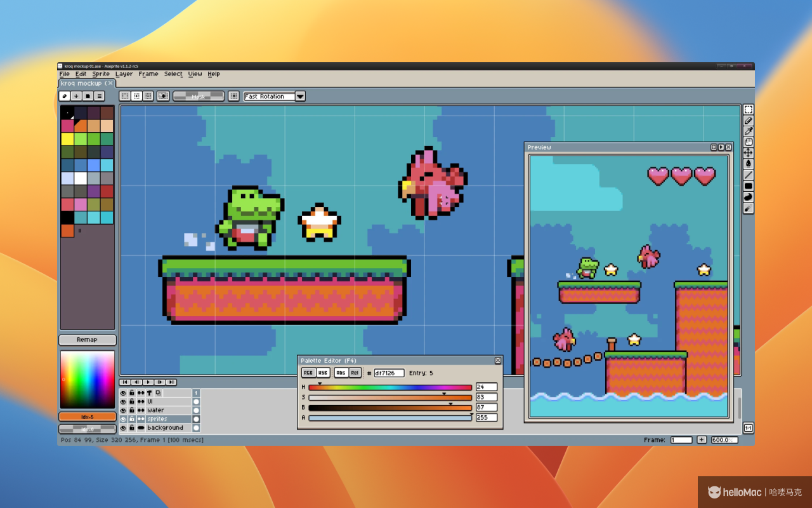Select the filled Rectangle tool

tap(749, 186)
